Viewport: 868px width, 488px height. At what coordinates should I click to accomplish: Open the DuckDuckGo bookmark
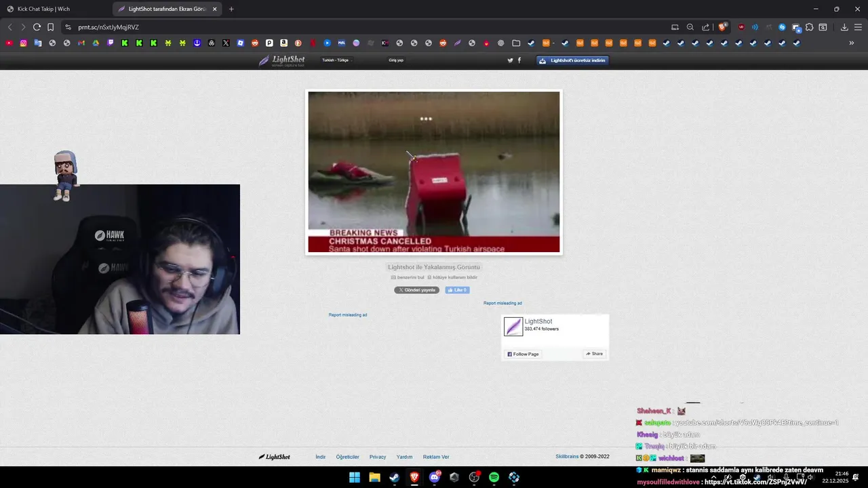point(298,43)
